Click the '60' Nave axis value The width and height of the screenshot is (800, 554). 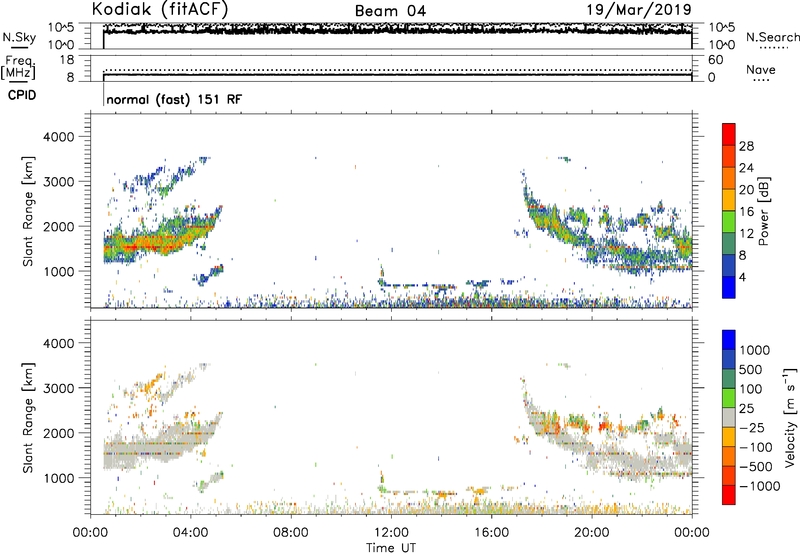716,60
